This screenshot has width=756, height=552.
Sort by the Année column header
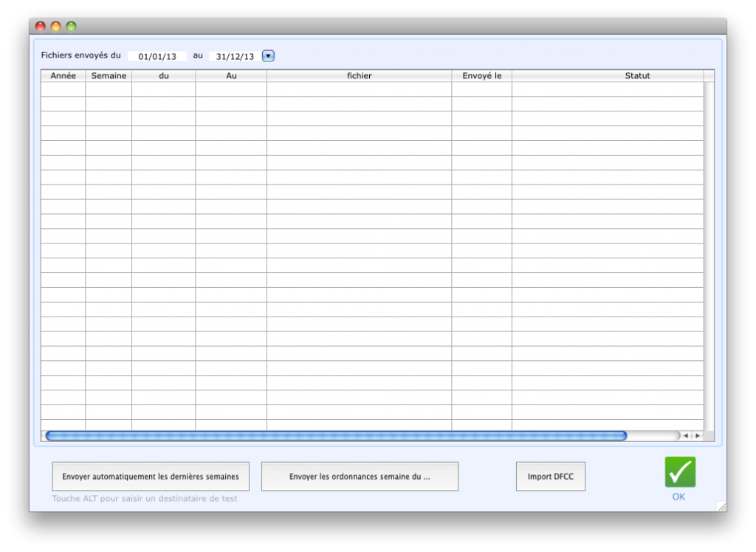pos(63,76)
